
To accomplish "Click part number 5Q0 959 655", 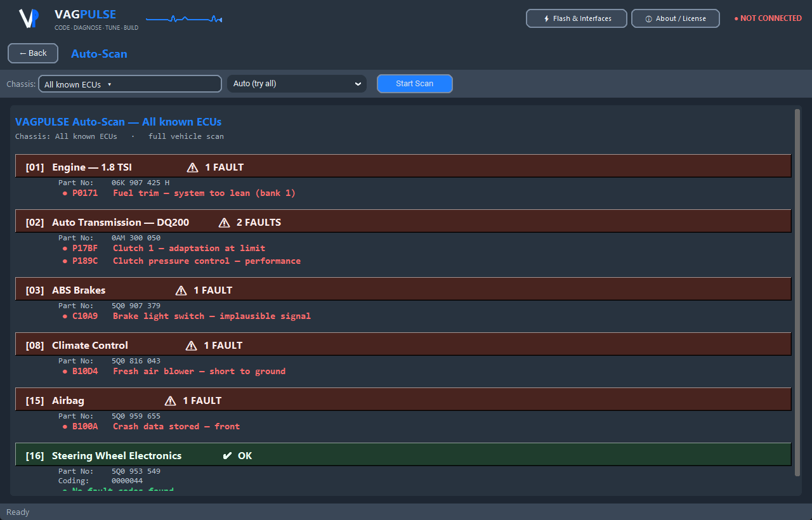I will point(136,416).
